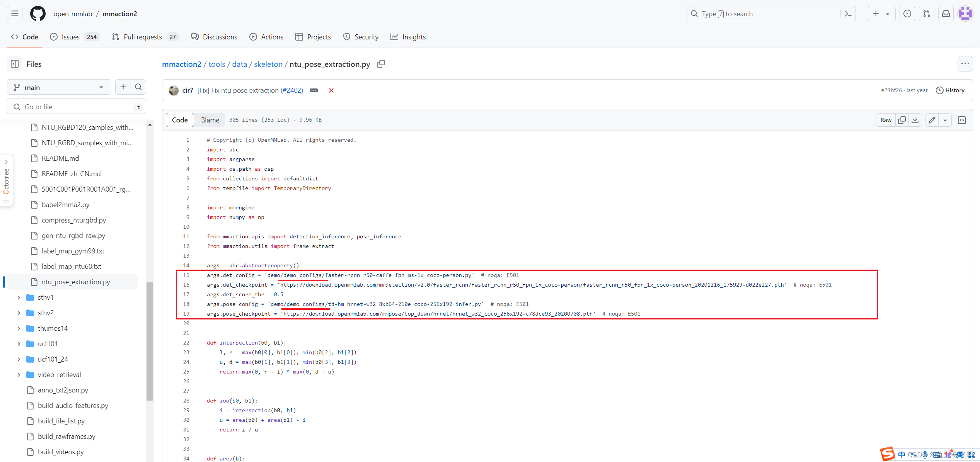
Task: Open the GitHub home page via the logo
Action: [37, 13]
